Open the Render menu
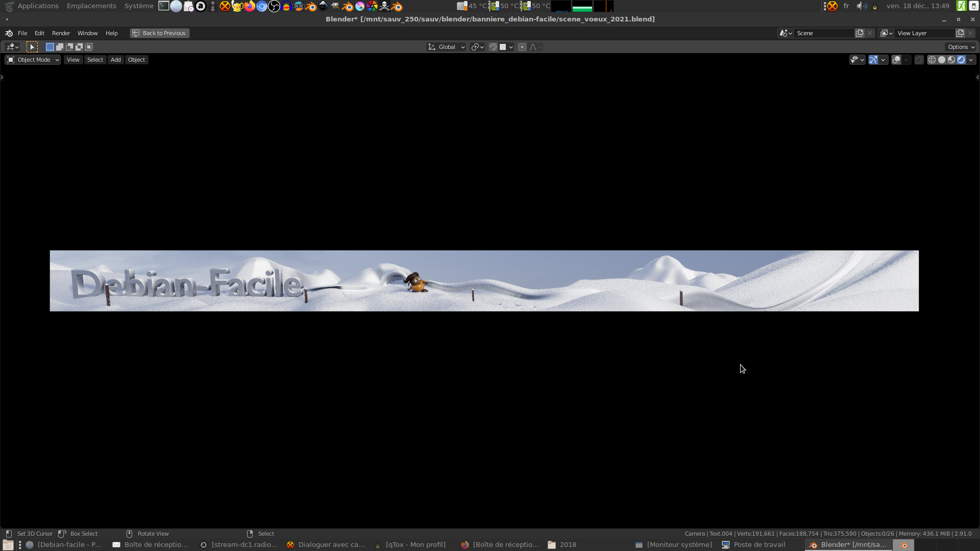 pyautogui.click(x=61, y=33)
